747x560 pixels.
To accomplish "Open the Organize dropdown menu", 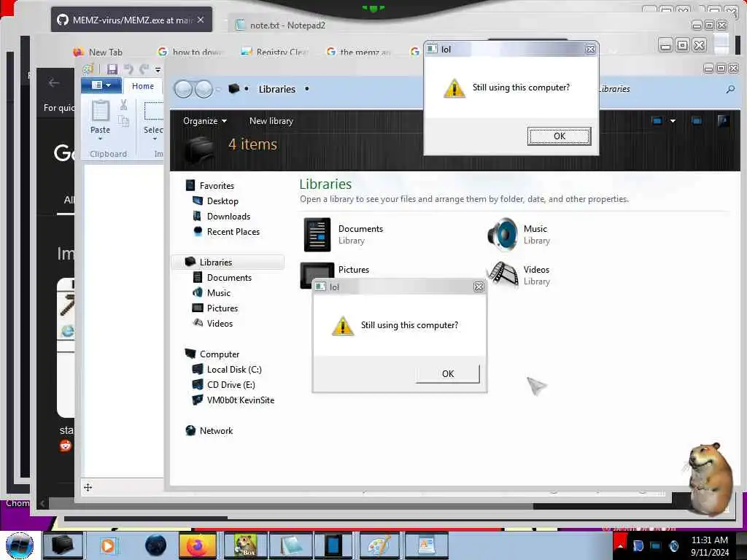I will [x=205, y=121].
